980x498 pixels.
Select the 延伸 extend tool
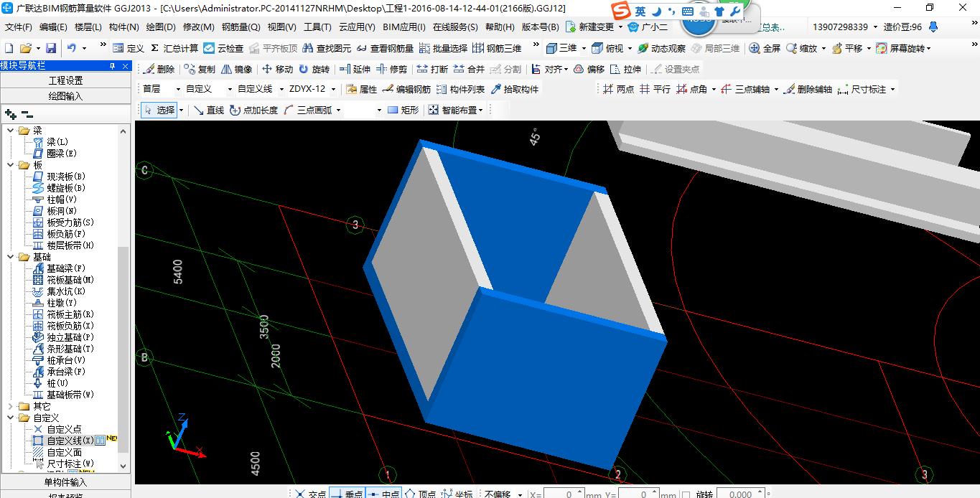(x=355, y=69)
